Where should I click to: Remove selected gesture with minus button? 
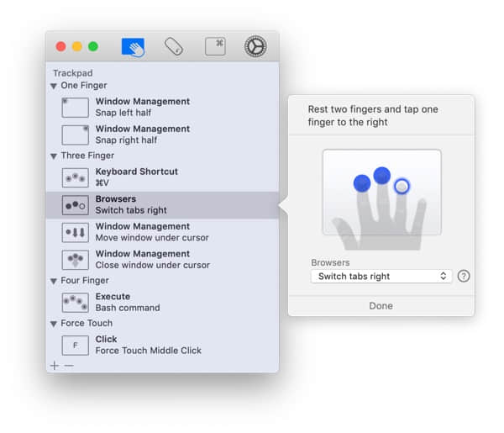pos(69,366)
